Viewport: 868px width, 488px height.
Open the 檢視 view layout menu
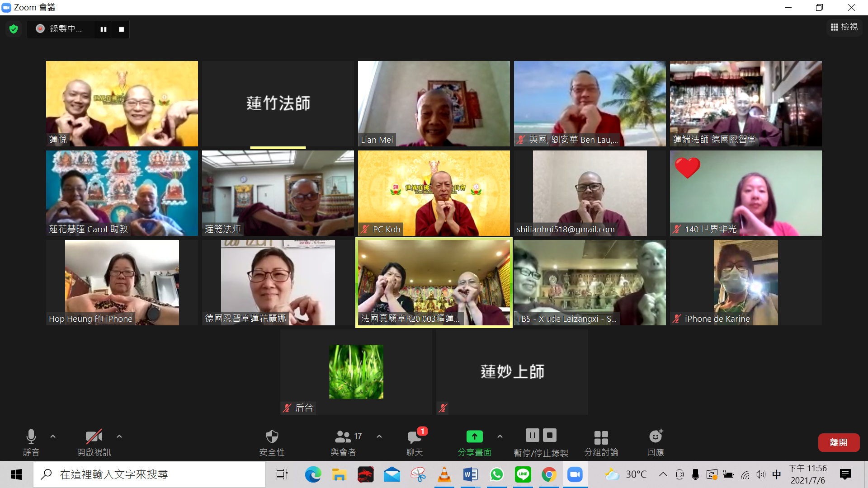pos(844,27)
